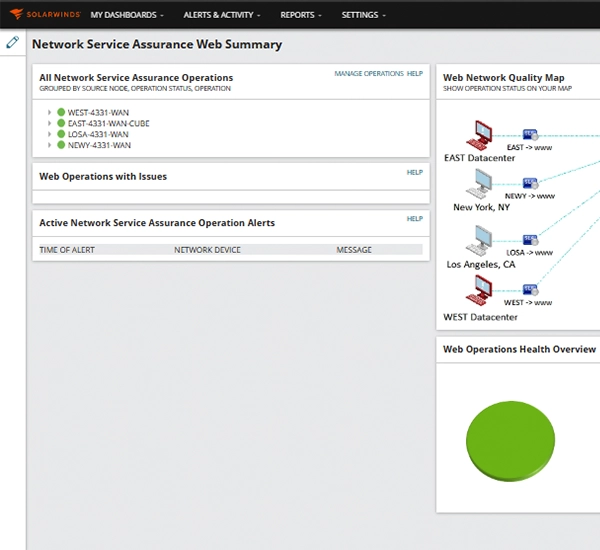Open the Reports menu
This screenshot has width=600, height=550.
click(301, 15)
